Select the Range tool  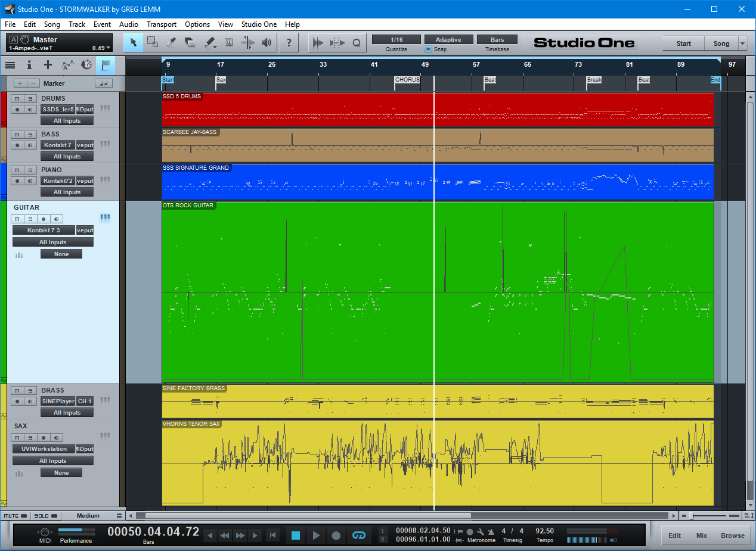click(153, 42)
